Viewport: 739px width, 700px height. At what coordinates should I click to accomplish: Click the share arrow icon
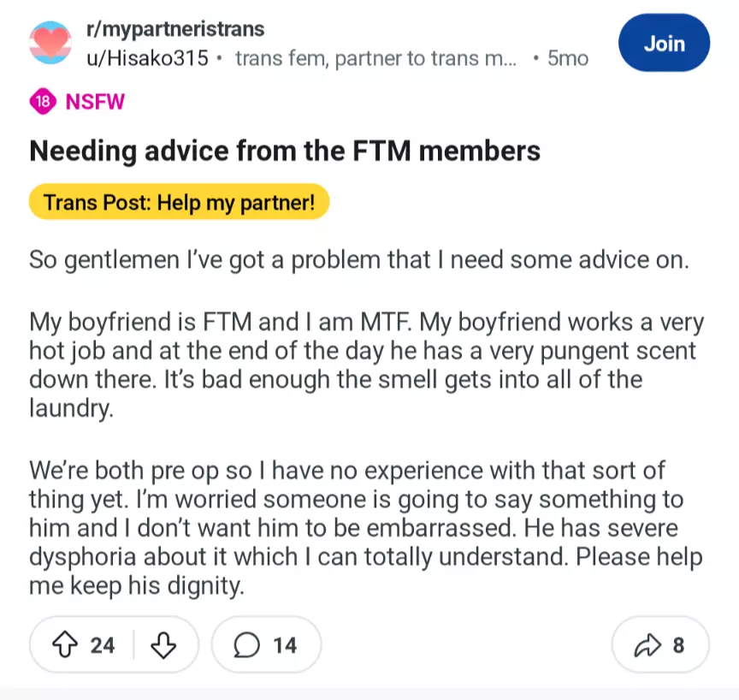click(647, 645)
